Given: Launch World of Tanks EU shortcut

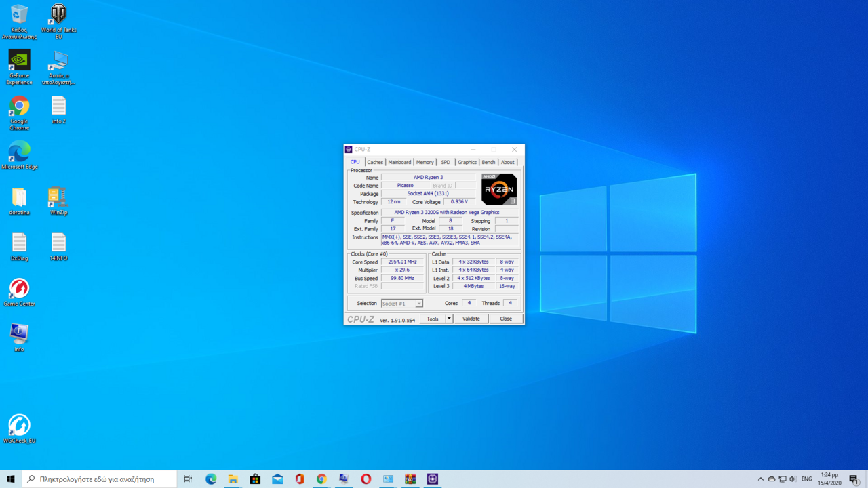Looking at the screenshot, I should [x=58, y=22].
